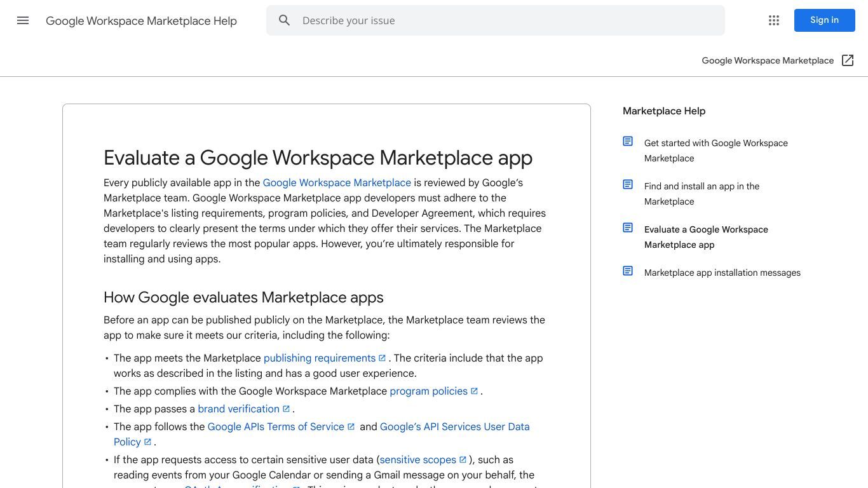The image size is (868, 488).
Task: Follow the publishing requirements link
Action: (320, 358)
